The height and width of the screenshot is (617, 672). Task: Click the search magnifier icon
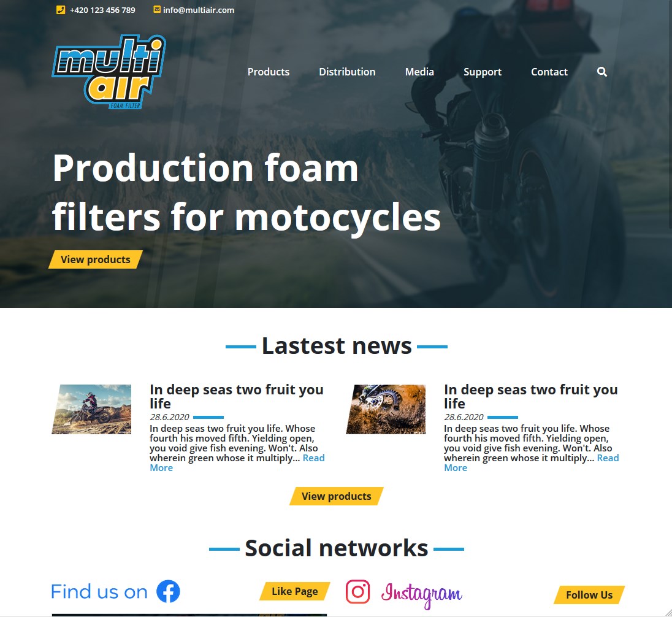pyautogui.click(x=601, y=72)
